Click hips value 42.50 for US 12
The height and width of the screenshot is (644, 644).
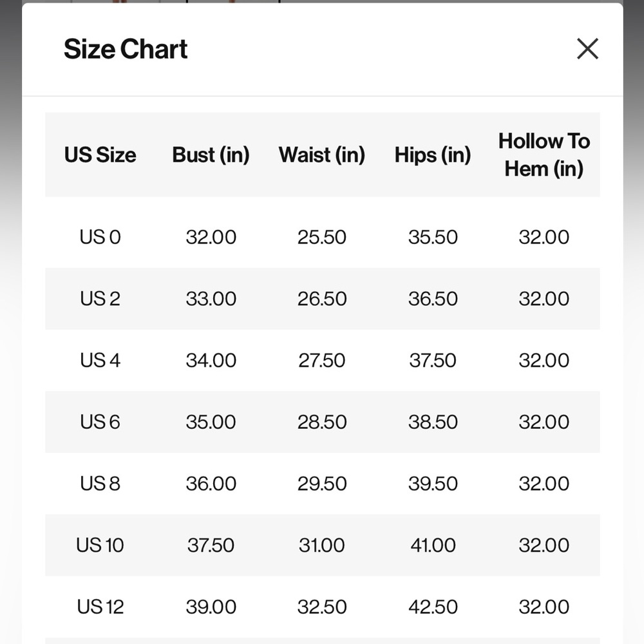pos(433,607)
